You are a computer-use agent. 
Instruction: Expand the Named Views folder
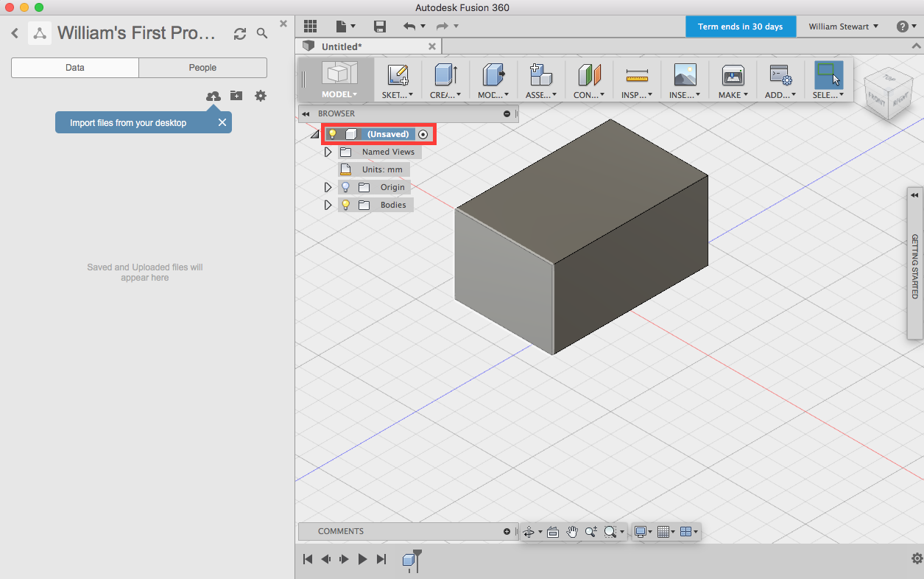click(x=328, y=152)
